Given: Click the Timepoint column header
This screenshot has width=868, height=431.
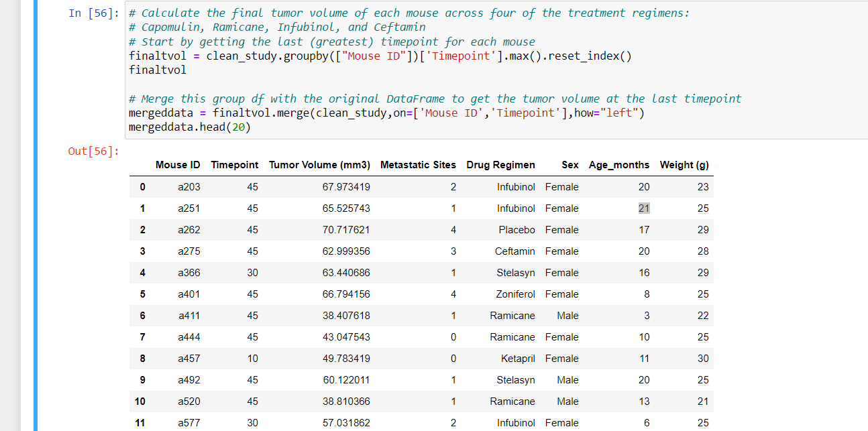Looking at the screenshot, I should coord(235,165).
